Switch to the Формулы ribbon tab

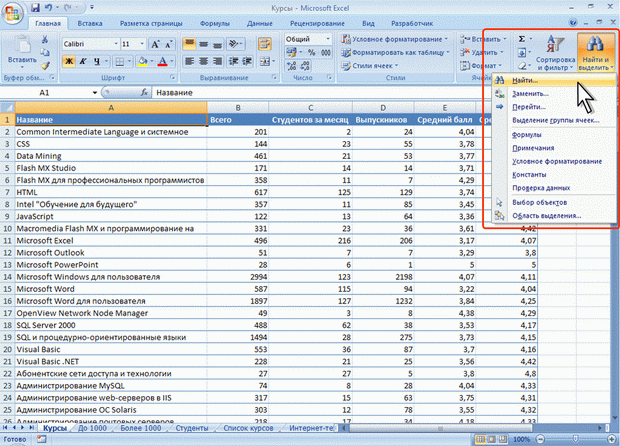tap(215, 23)
